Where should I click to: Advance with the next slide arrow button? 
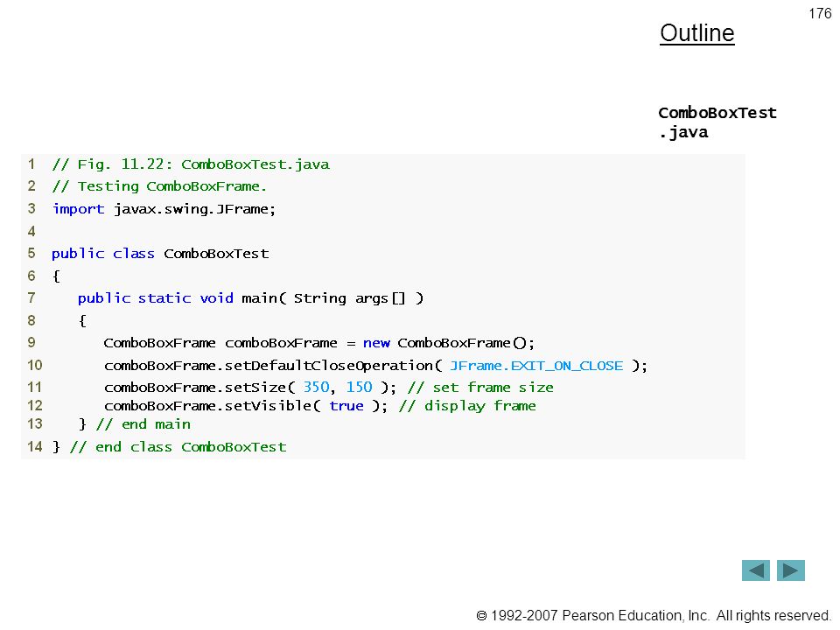tap(791, 570)
